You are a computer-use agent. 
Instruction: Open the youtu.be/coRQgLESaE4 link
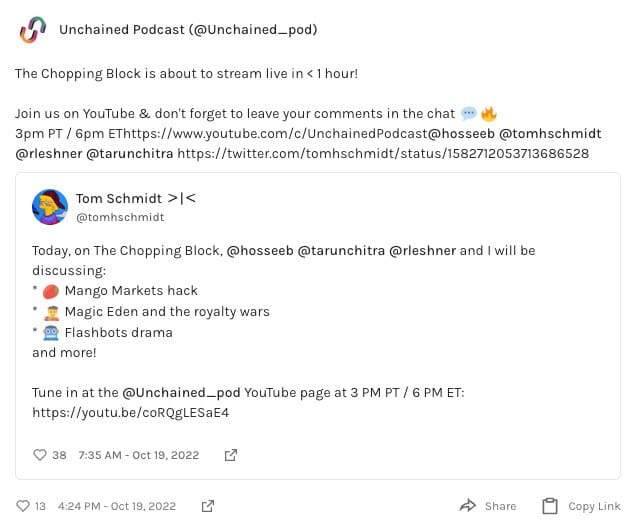click(x=130, y=412)
